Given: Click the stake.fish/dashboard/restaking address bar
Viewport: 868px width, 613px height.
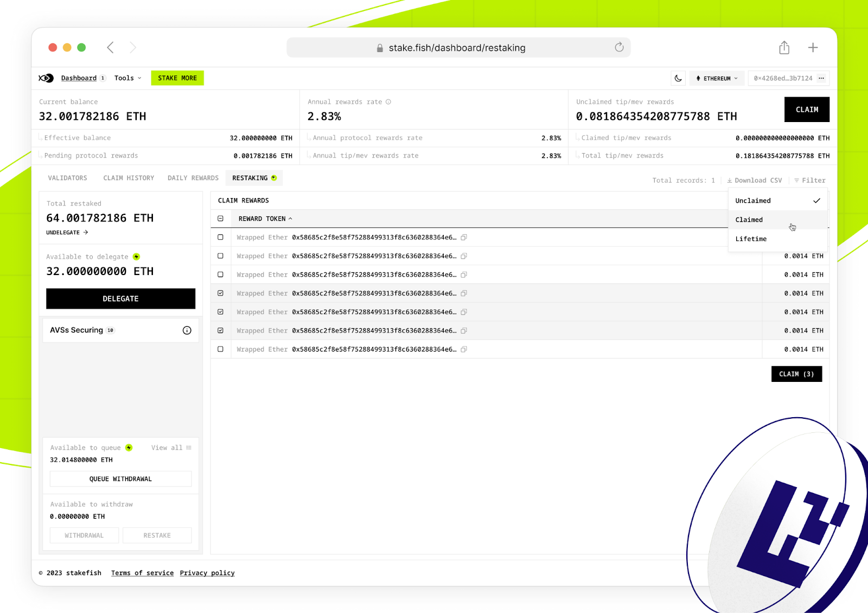Looking at the screenshot, I should (x=458, y=48).
